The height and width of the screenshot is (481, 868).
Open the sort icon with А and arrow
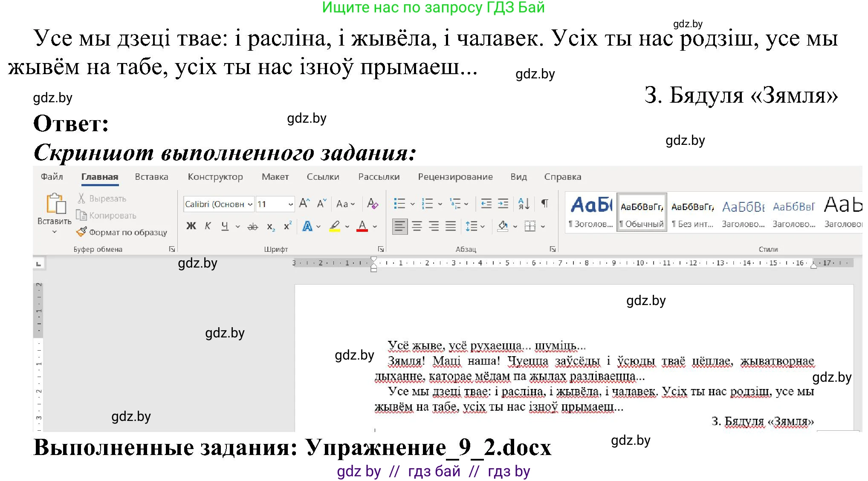pyautogui.click(x=524, y=204)
